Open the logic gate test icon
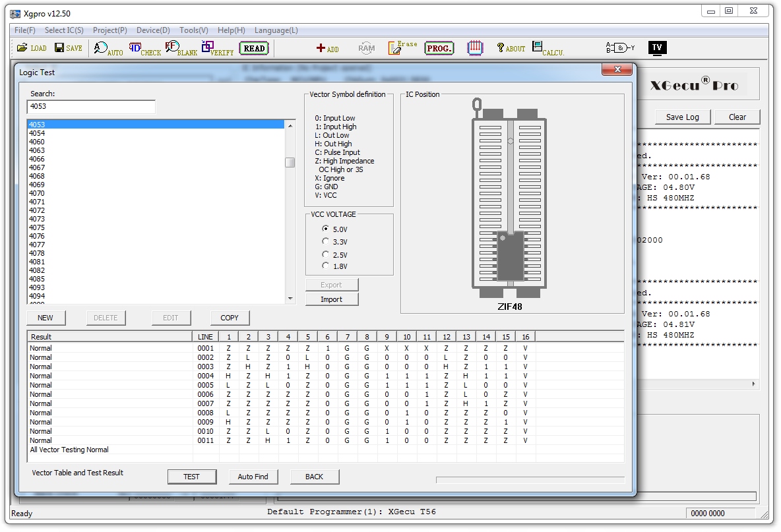The width and height of the screenshot is (781, 532). [x=619, y=48]
